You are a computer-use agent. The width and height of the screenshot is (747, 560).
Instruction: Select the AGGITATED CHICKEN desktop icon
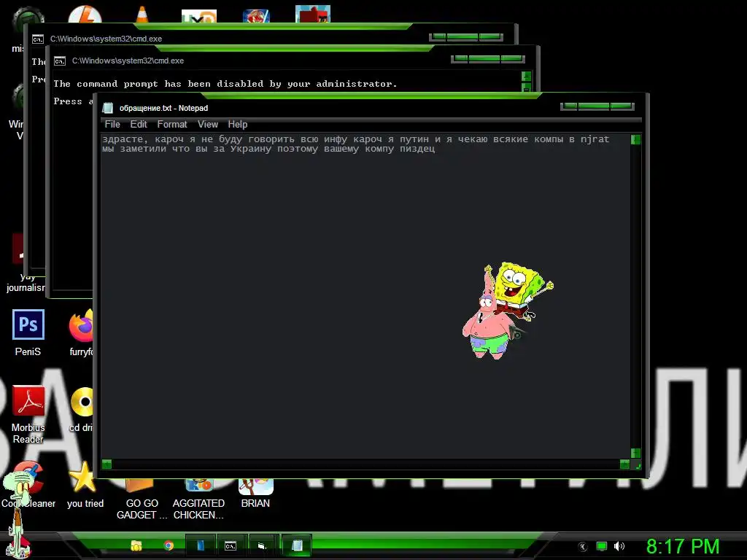point(198,500)
